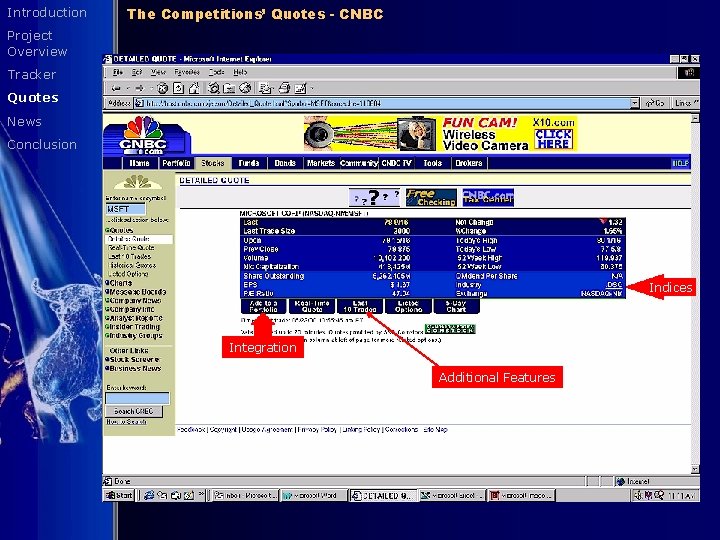Open the File menu

coord(118,73)
